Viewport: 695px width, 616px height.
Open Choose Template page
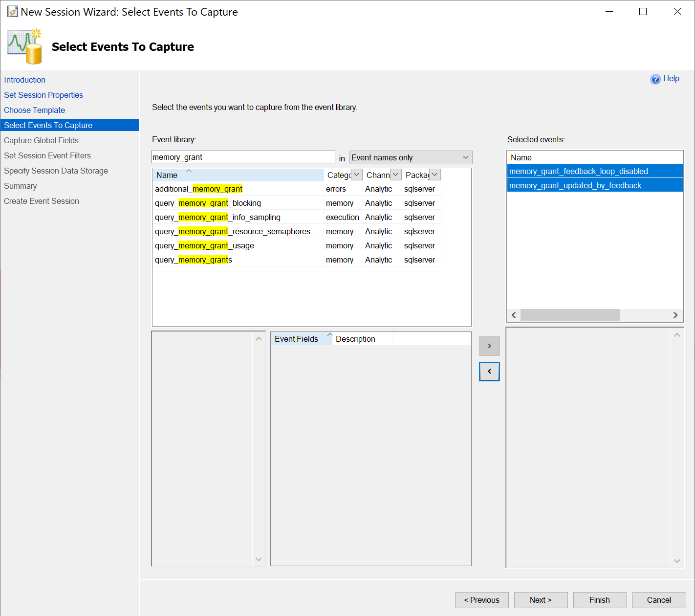click(35, 110)
